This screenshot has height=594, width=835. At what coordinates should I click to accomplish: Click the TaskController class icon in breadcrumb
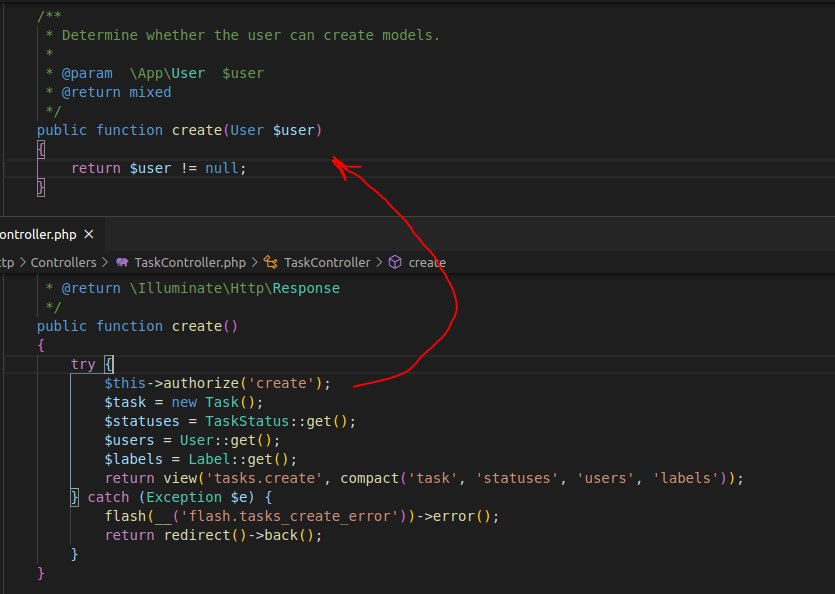pos(271,262)
